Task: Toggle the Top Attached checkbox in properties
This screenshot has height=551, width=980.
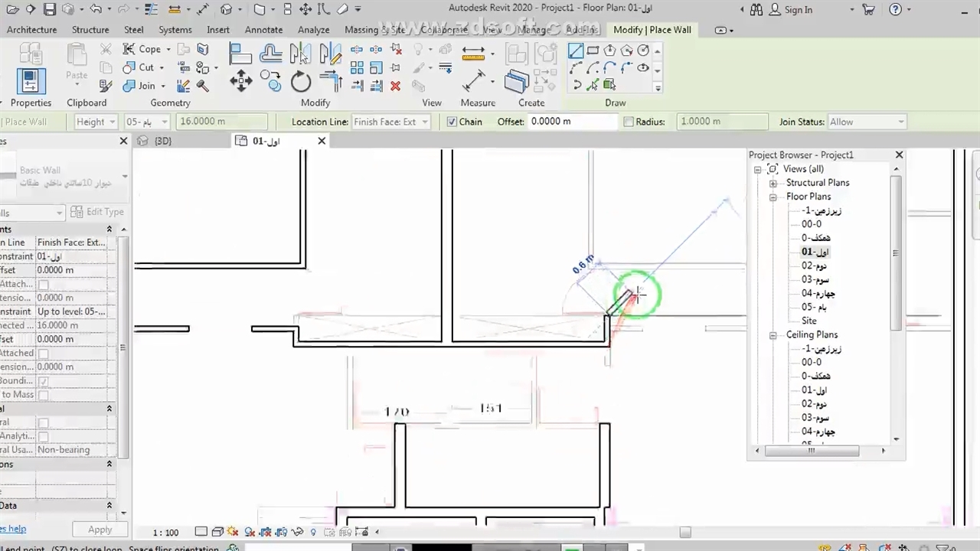Action: coord(44,354)
